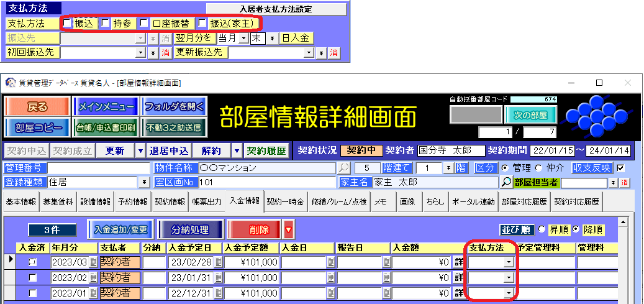This screenshot has width=644, height=304.
Task: Open the 登録種類 dropdown
Action: 145,182
